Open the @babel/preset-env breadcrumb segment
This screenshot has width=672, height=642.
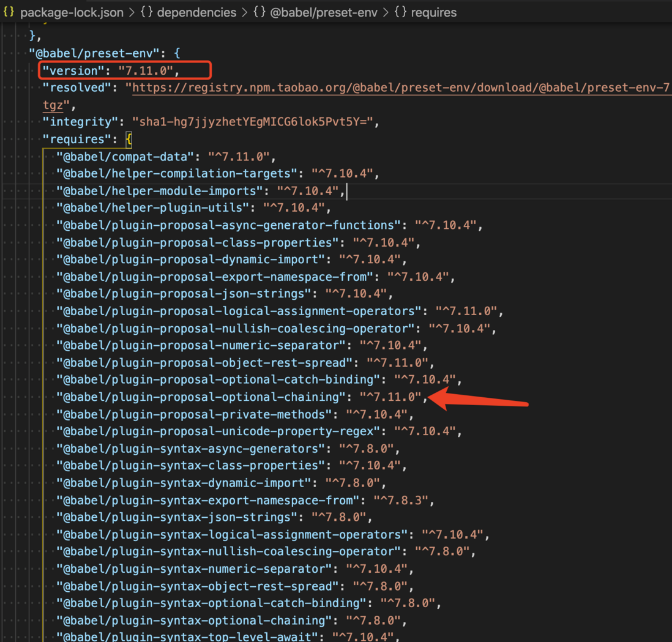tap(324, 12)
